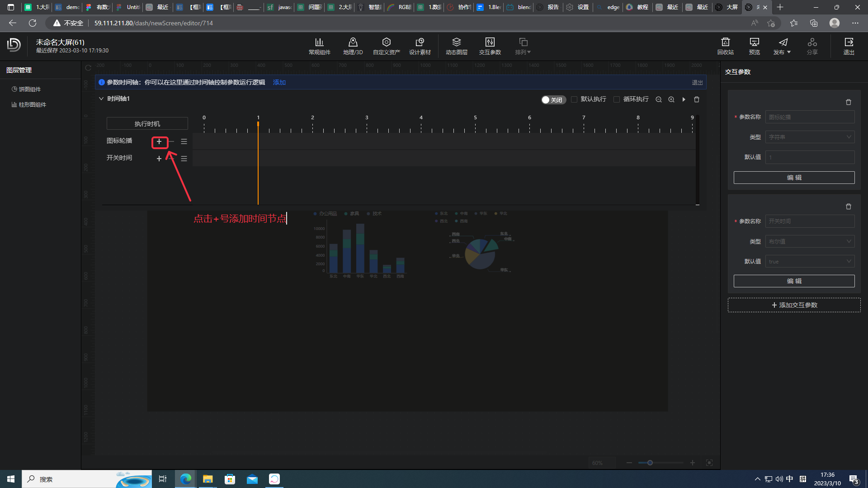
Task: Click 编辑 button for 图标轮播 parameter
Action: pyautogui.click(x=794, y=178)
